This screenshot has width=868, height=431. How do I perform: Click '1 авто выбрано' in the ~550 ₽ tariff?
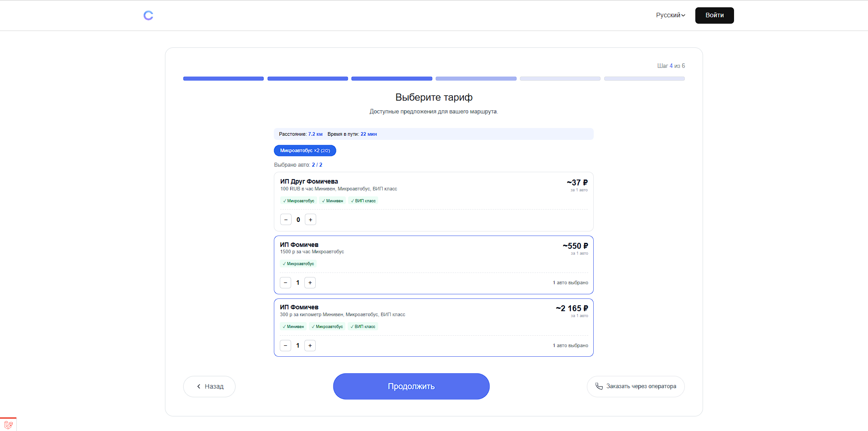tap(570, 282)
